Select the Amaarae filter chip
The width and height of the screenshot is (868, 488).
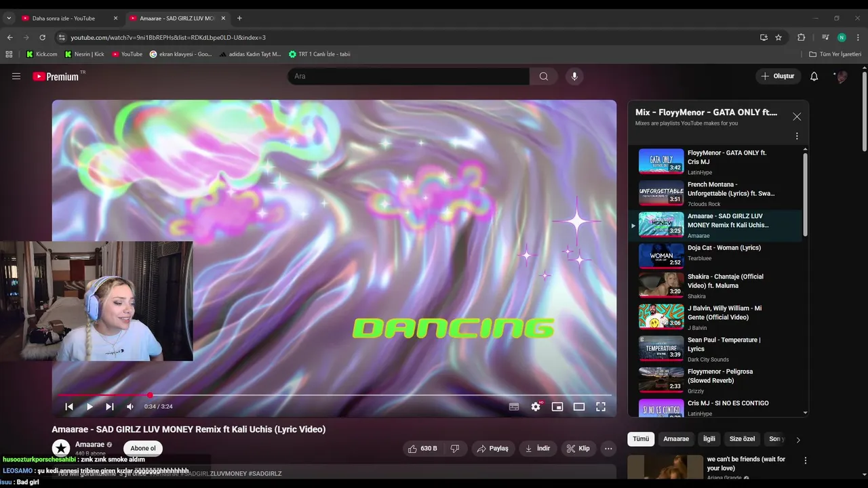point(676,439)
